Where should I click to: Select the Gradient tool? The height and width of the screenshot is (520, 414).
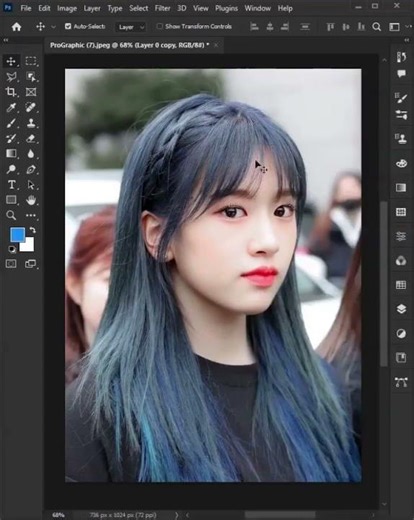11,154
